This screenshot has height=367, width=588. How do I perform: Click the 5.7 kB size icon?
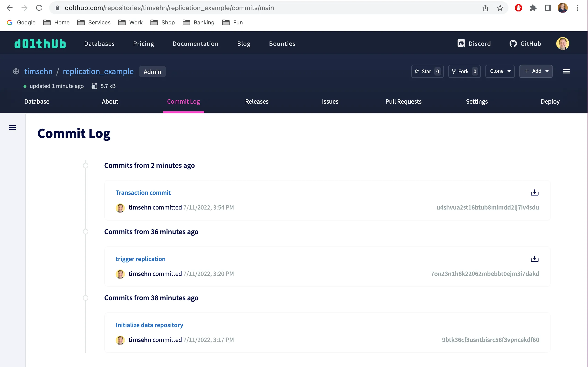[x=94, y=86]
